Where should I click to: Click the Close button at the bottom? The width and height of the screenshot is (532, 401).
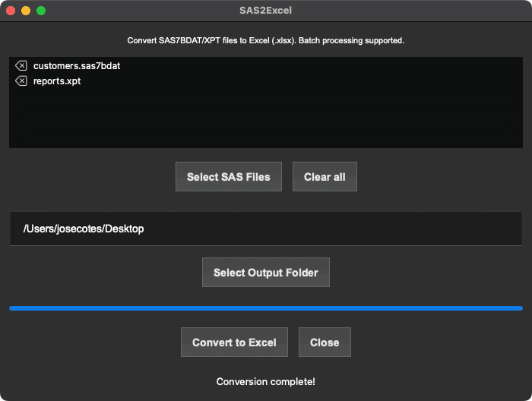tap(325, 343)
